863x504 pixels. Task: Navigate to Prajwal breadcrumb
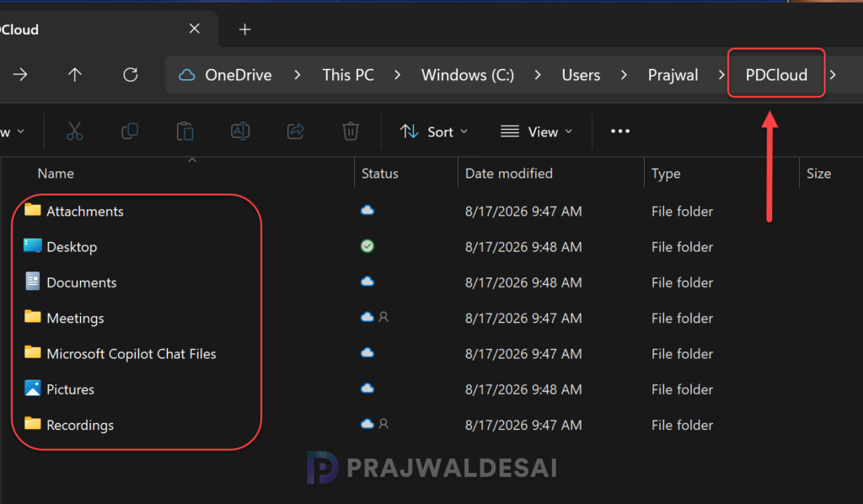(x=673, y=75)
